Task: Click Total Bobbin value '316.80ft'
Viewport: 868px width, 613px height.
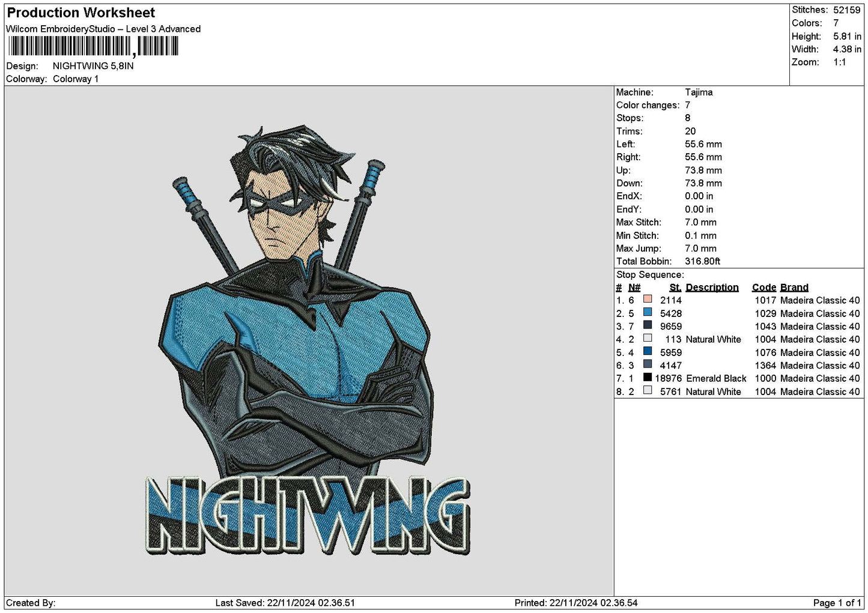Action: click(702, 262)
